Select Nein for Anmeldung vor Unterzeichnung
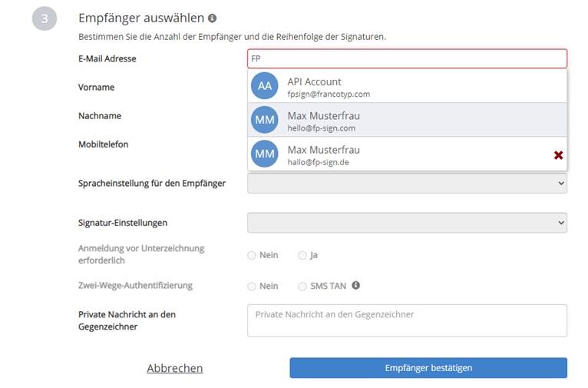This screenshot has width=588, height=388. tap(251, 256)
